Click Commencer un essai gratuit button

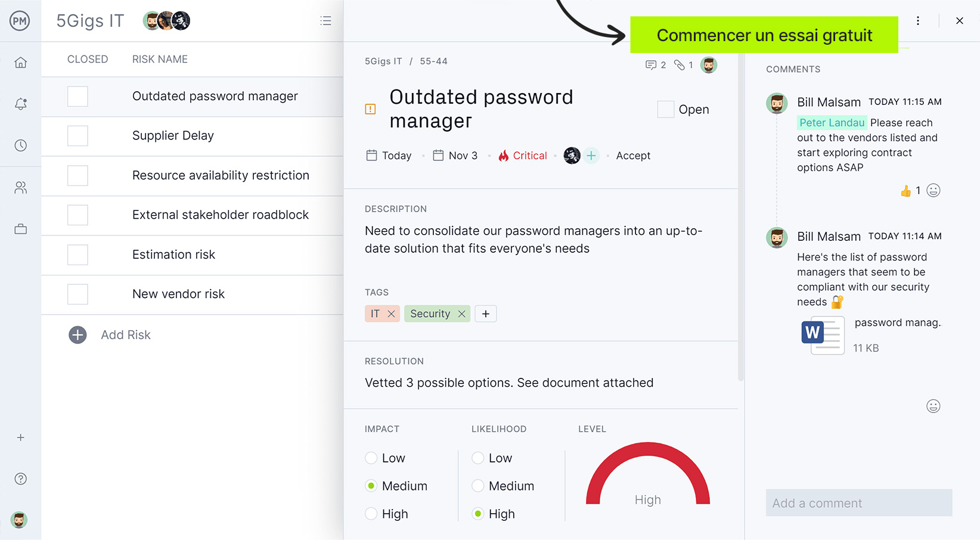[764, 35]
